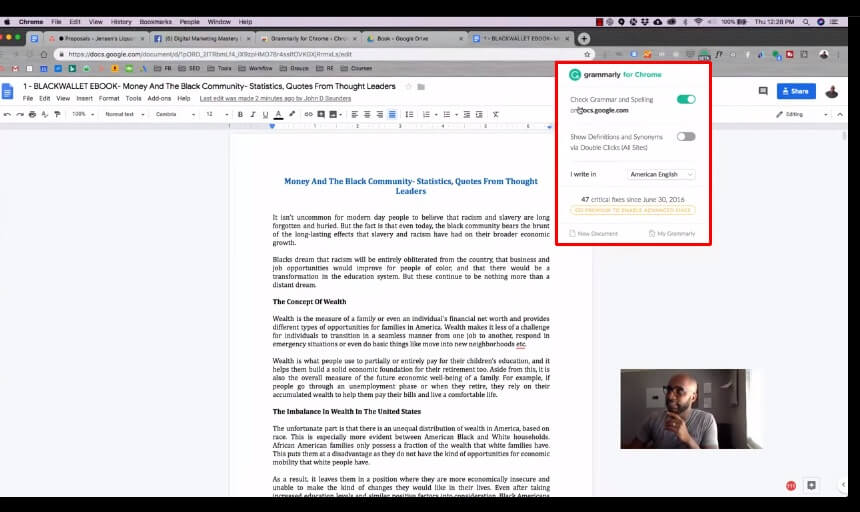Print the document via toolbar icon
Viewport: 860px width, 512px height.
(x=32, y=115)
